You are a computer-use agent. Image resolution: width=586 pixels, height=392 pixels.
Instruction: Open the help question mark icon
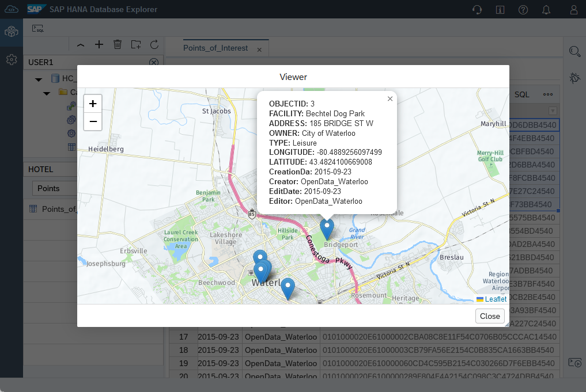[523, 10]
